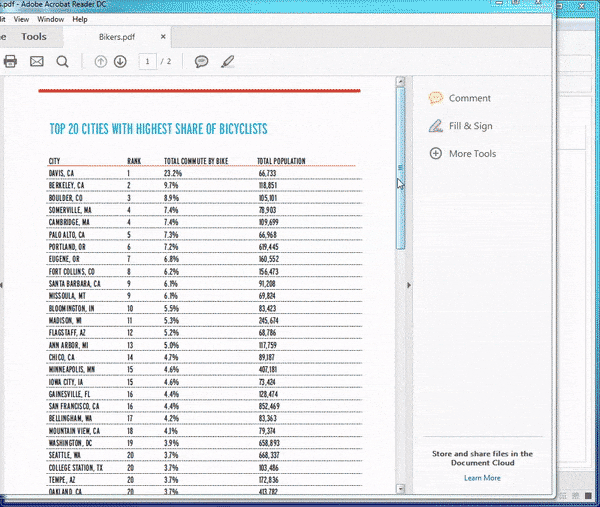Select the highlighter pen toolbar icon
Screen dimensions: 600x507
(x=227, y=62)
